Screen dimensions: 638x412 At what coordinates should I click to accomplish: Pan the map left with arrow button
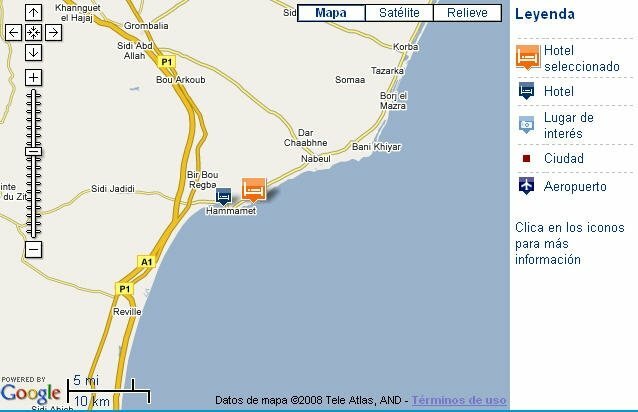tap(13, 33)
